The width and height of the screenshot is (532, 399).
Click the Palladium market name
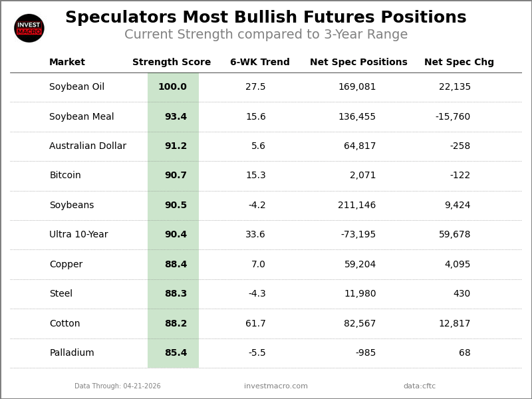72,353
